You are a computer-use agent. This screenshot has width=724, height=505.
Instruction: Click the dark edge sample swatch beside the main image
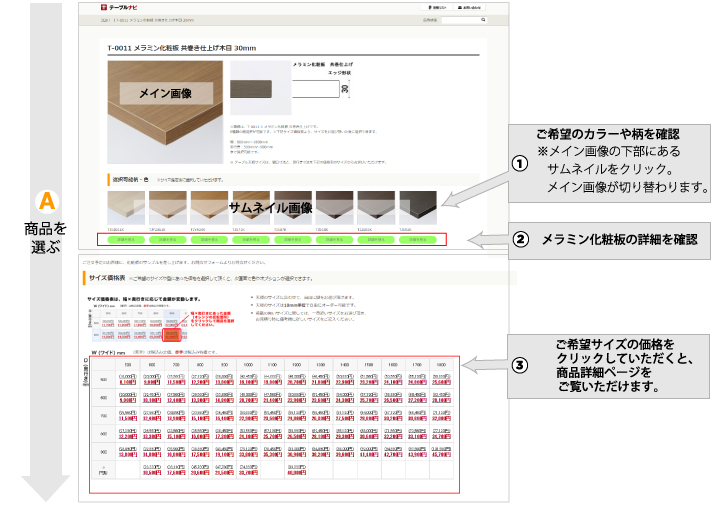click(251, 89)
